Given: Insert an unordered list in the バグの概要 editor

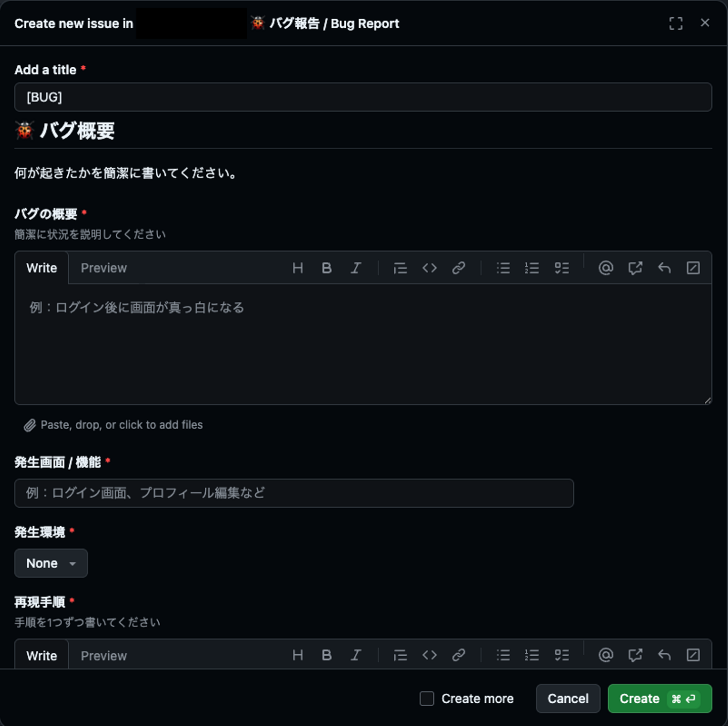Looking at the screenshot, I should click(503, 268).
